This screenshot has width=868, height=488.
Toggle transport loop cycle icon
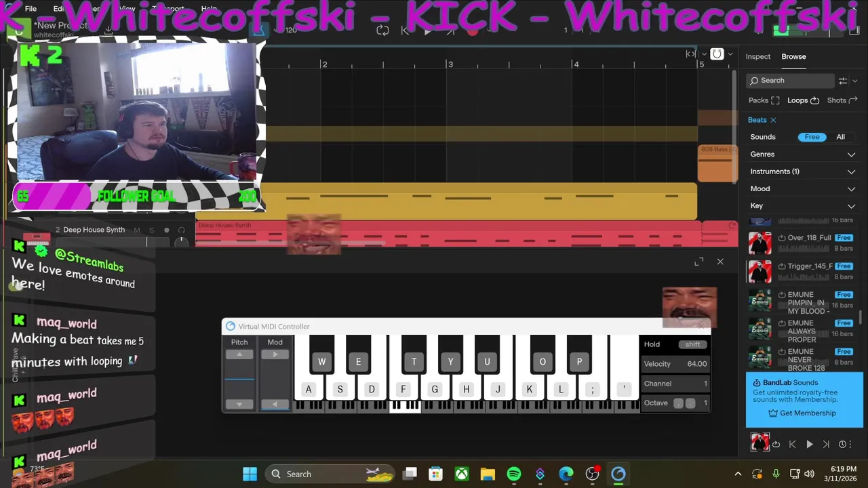[382, 30]
